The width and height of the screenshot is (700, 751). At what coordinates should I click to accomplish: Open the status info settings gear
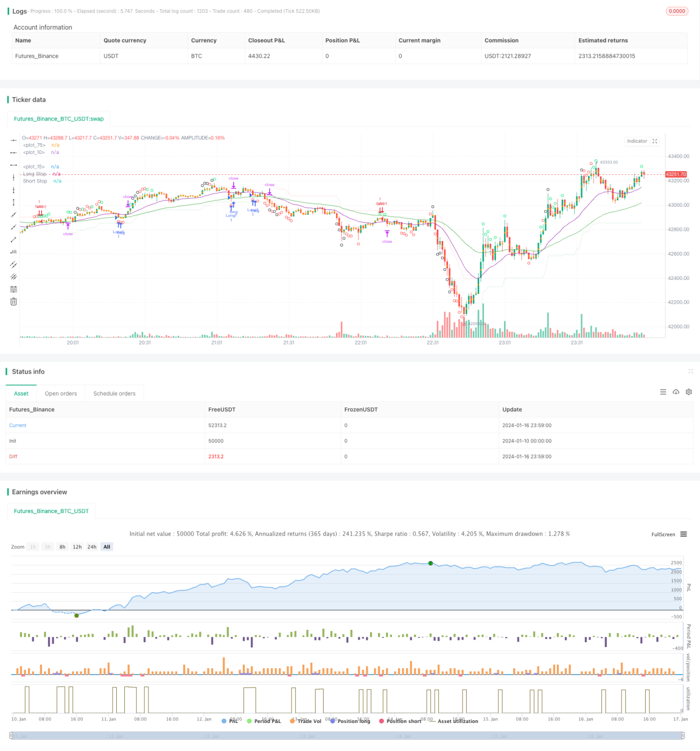(x=689, y=392)
